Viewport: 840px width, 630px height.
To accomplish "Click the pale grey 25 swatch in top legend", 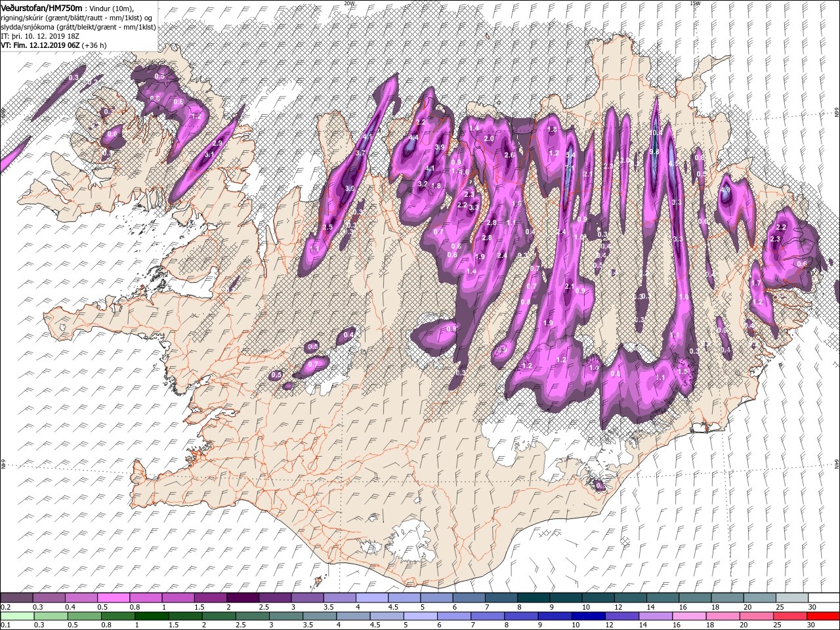I will pos(791,598).
